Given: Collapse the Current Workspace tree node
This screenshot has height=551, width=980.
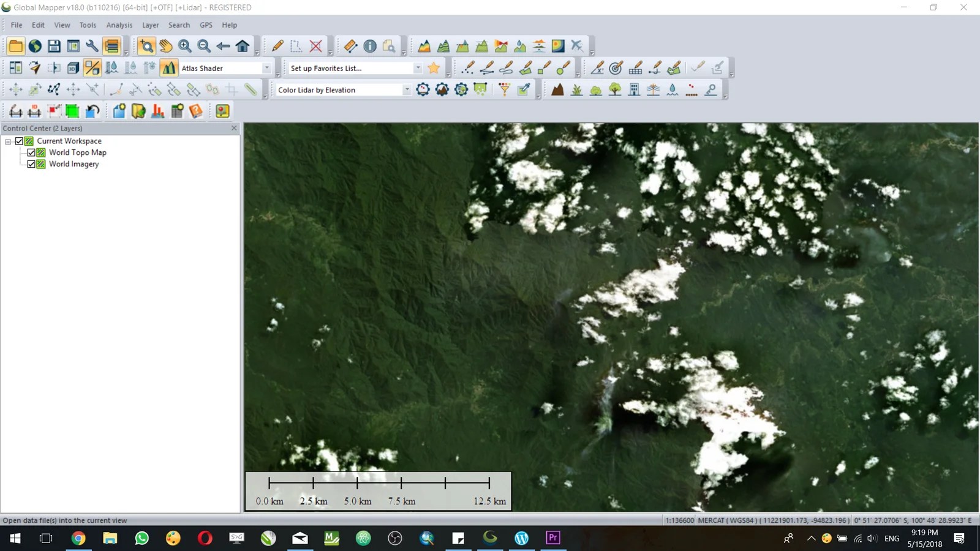Looking at the screenshot, I should pyautogui.click(x=8, y=141).
